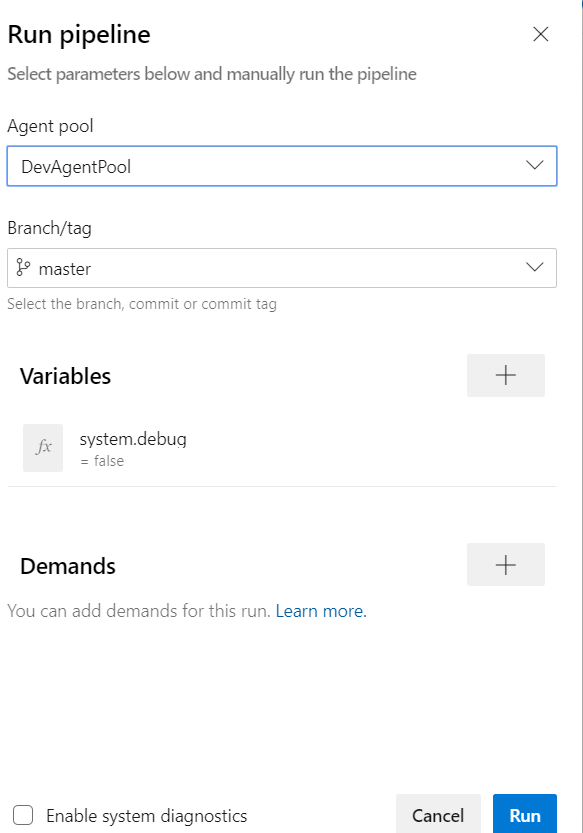Click the Demands section heading

tap(67, 566)
